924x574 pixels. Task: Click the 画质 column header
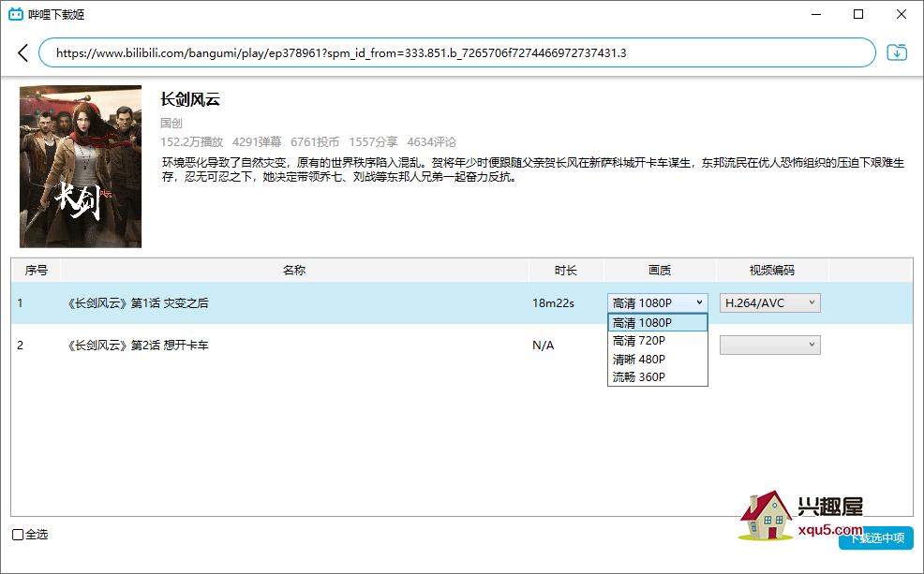coord(660,271)
